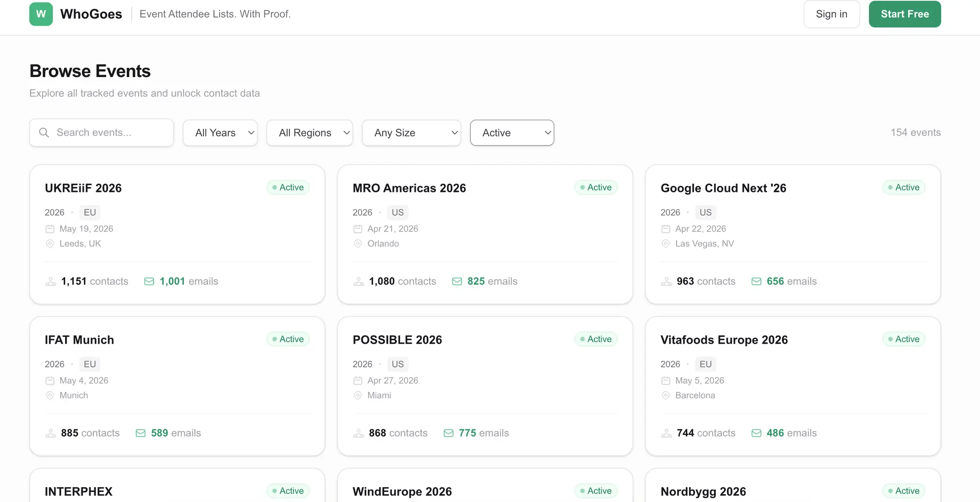Image resolution: width=980 pixels, height=502 pixels.
Task: Click Active badge on MRO Americas card
Action: [596, 188]
